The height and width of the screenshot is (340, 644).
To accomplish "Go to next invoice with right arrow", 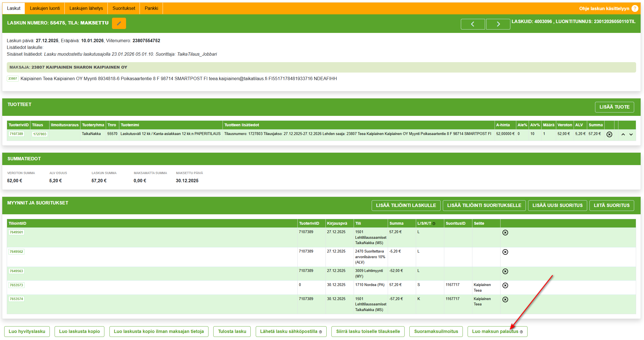I will pyautogui.click(x=498, y=24).
